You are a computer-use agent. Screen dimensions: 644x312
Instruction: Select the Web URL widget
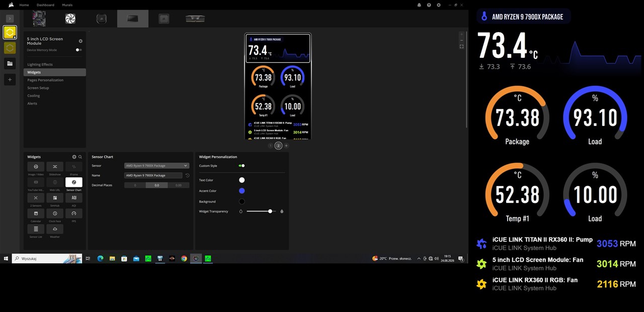pyautogui.click(x=55, y=182)
